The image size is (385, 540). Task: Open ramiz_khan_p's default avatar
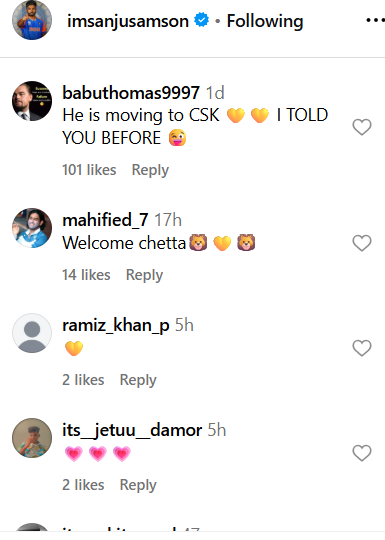click(x=32, y=333)
